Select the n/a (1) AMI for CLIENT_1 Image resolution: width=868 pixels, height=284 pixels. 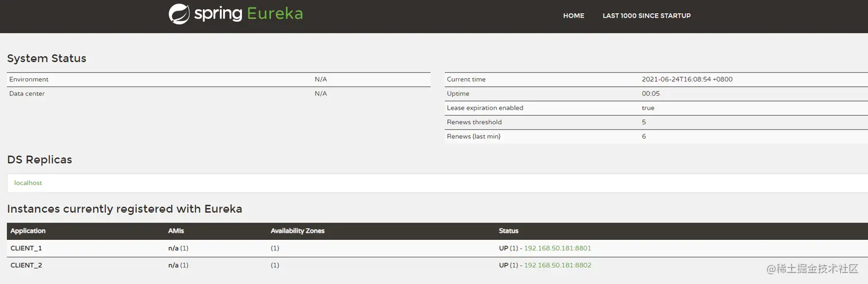coord(178,248)
